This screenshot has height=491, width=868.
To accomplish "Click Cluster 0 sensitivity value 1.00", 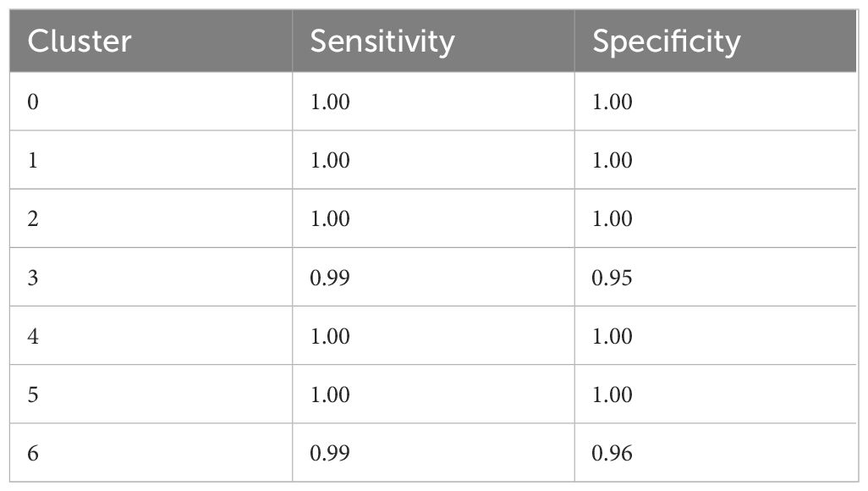I will pyautogui.click(x=330, y=102).
